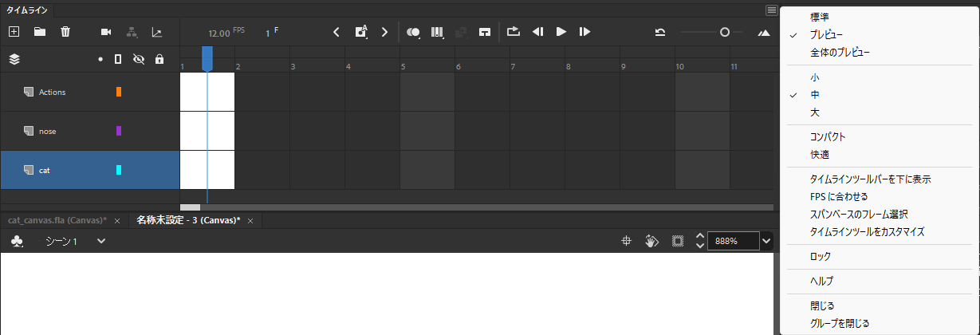This screenshot has height=335, width=980.
Task: Toggle outline view for all layers
Action: tap(118, 59)
